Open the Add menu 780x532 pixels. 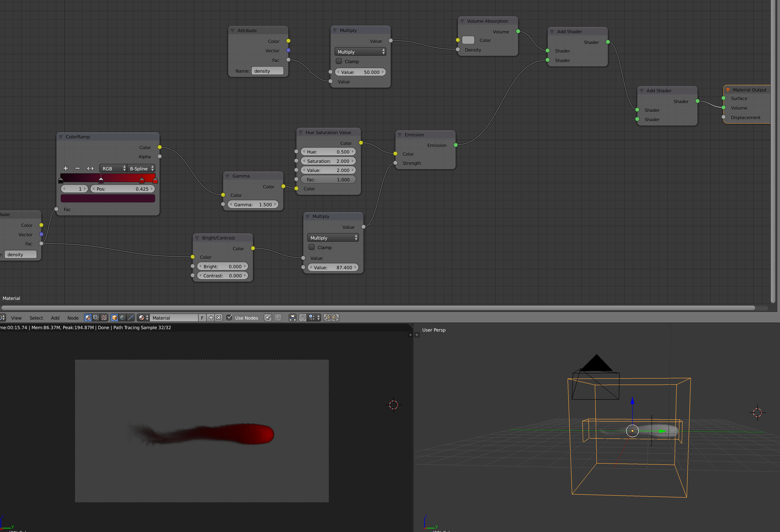tap(55, 318)
